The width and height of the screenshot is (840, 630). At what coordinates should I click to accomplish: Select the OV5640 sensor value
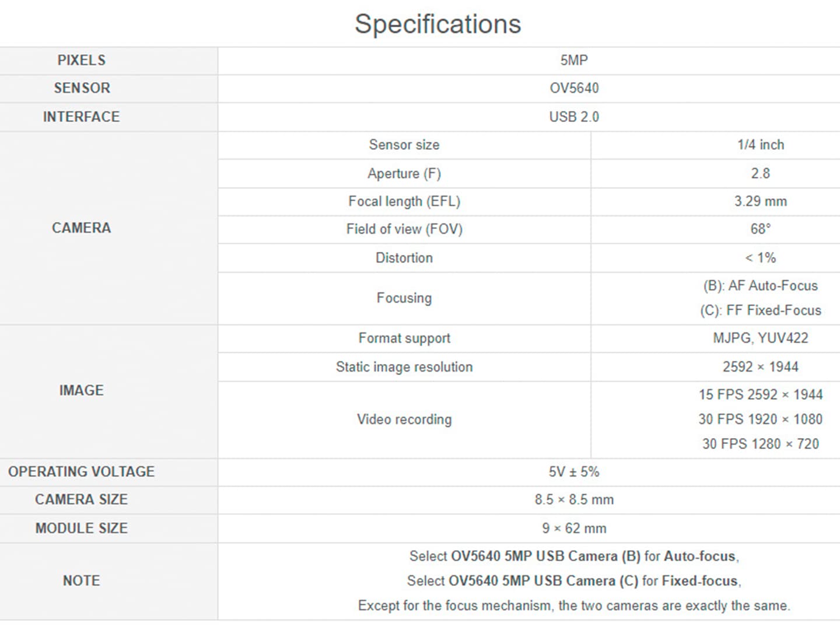click(x=574, y=88)
